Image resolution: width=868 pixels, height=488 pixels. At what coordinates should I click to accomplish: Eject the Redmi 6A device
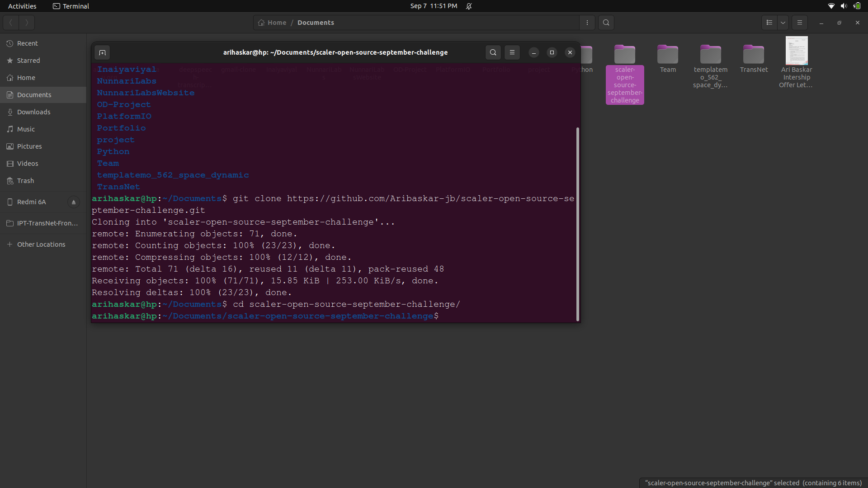point(74,202)
